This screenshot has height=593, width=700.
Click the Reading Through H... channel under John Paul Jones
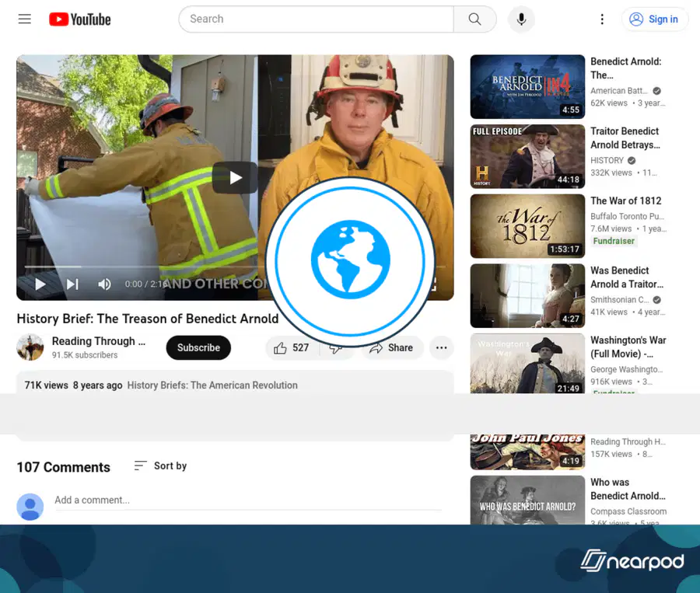tap(628, 441)
